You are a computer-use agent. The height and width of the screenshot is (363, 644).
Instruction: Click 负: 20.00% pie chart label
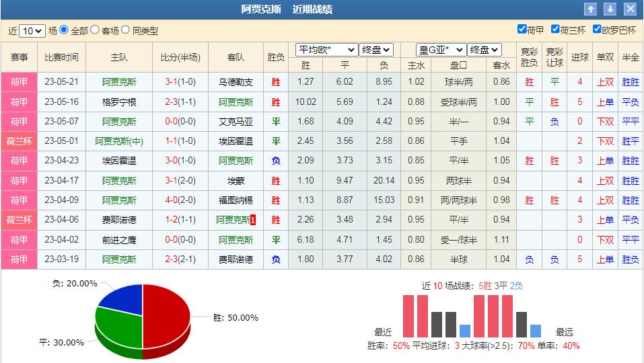pos(75,284)
